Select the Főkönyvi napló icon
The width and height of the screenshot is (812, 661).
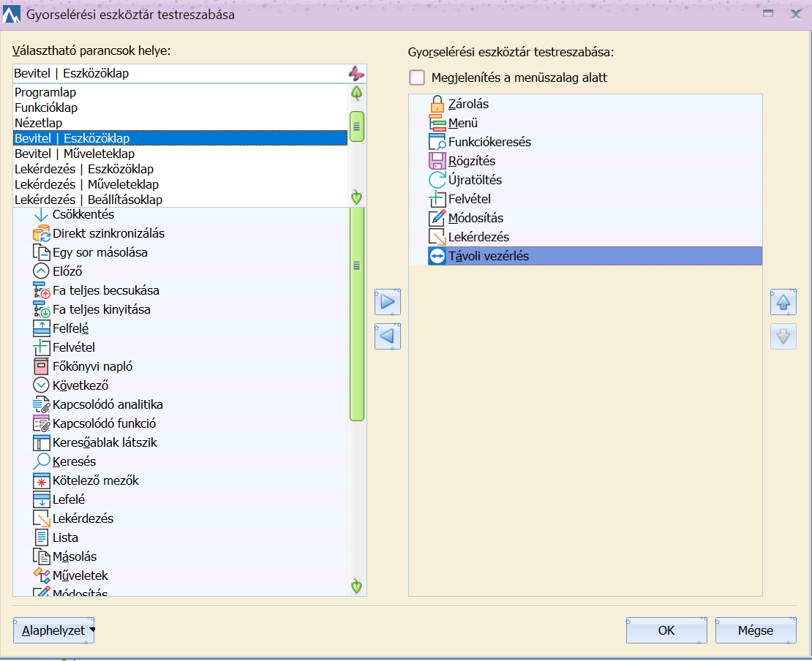tap(41, 366)
